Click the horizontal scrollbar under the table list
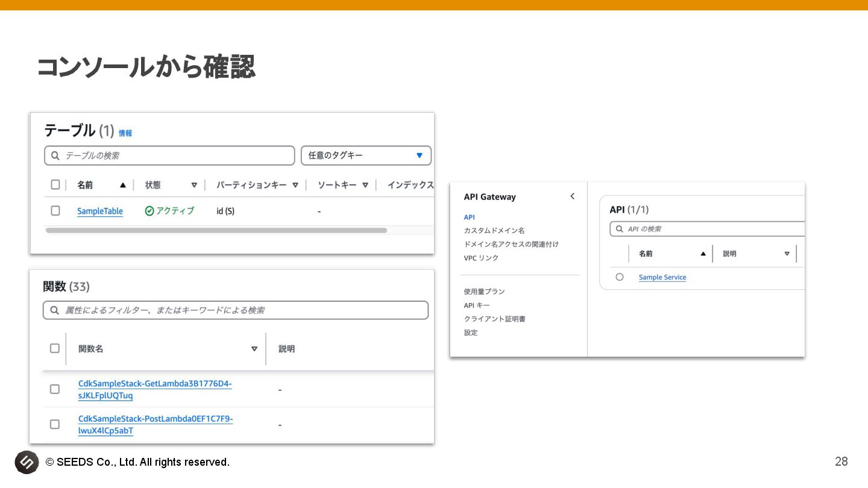 pyautogui.click(x=216, y=230)
